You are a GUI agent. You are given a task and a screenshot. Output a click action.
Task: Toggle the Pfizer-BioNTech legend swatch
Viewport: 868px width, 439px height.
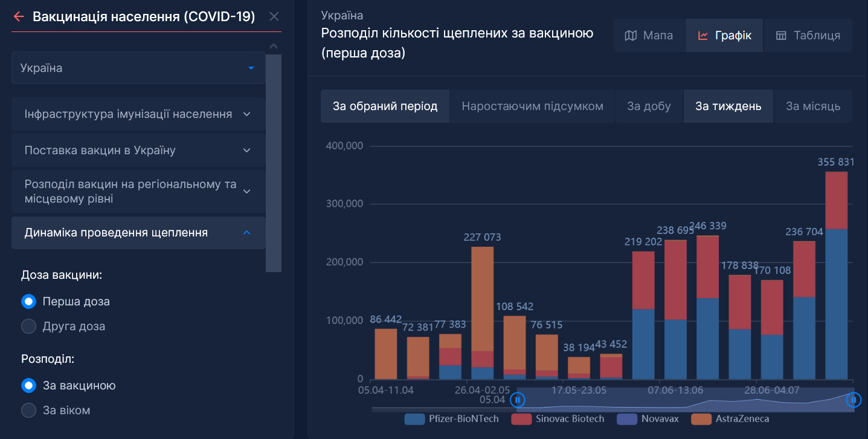(415, 418)
